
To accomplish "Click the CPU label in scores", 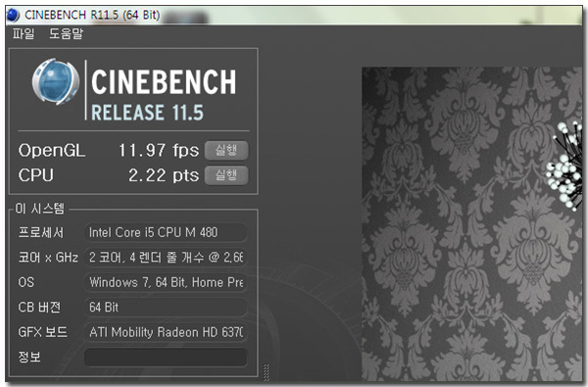I will coord(36,175).
